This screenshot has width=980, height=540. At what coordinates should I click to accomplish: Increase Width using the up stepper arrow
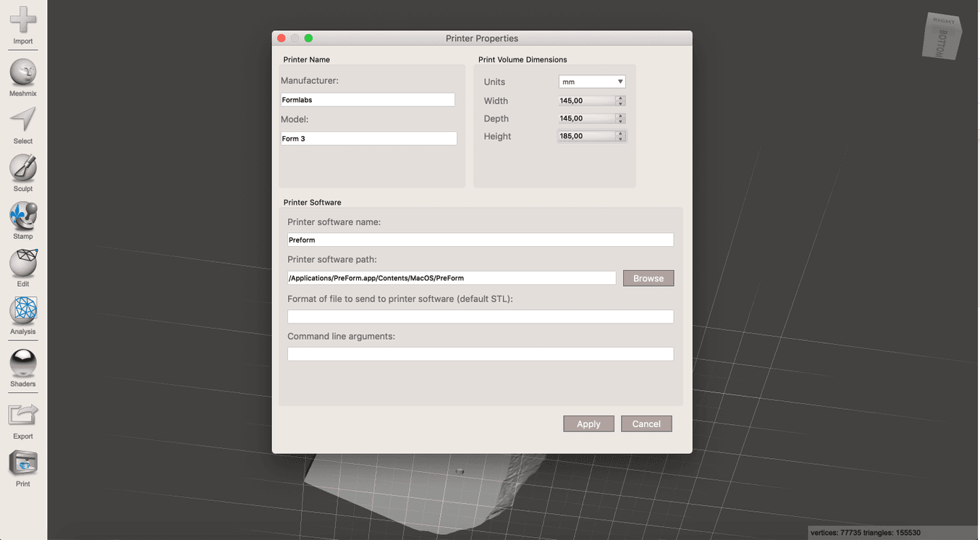[620, 97]
